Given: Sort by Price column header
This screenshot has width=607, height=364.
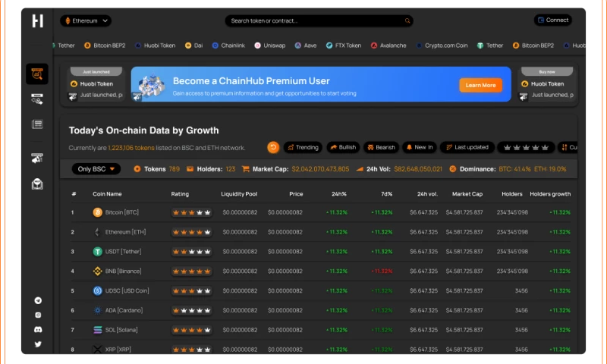Looking at the screenshot, I should pos(296,194).
